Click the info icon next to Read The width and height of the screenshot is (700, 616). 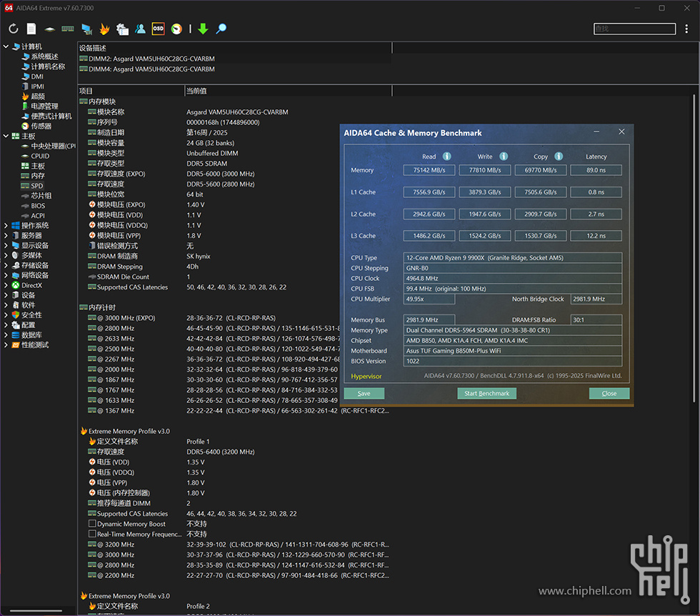(x=446, y=157)
